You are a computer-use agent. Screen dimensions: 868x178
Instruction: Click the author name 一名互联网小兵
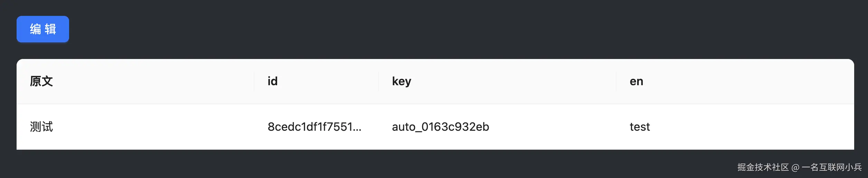click(831, 167)
